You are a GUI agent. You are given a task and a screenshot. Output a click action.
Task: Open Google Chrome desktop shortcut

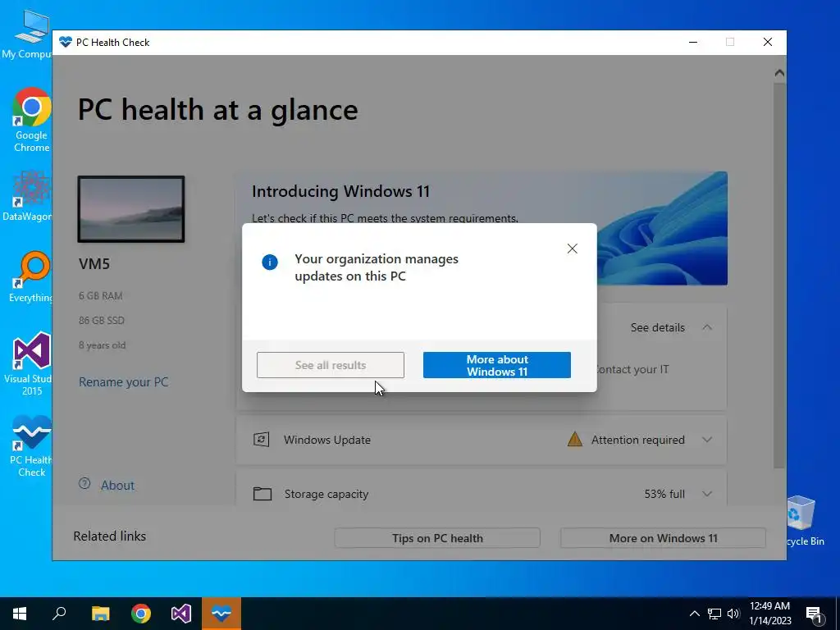(x=32, y=121)
